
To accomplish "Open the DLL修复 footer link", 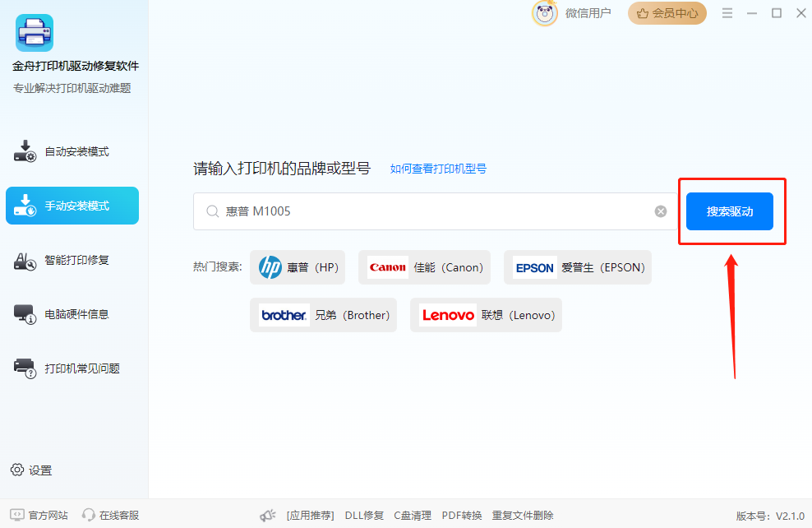I will click(x=364, y=515).
